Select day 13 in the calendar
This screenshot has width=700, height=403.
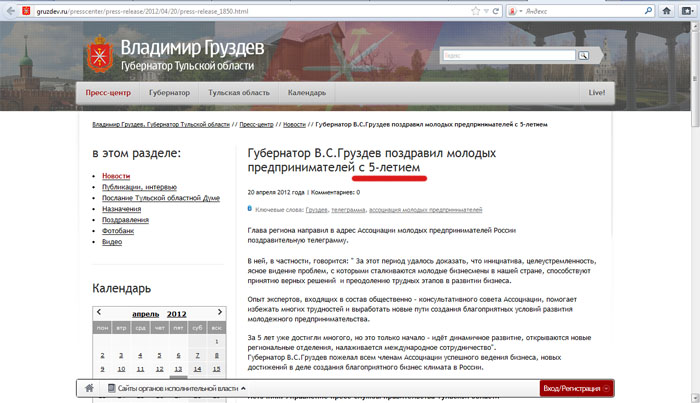point(177,368)
